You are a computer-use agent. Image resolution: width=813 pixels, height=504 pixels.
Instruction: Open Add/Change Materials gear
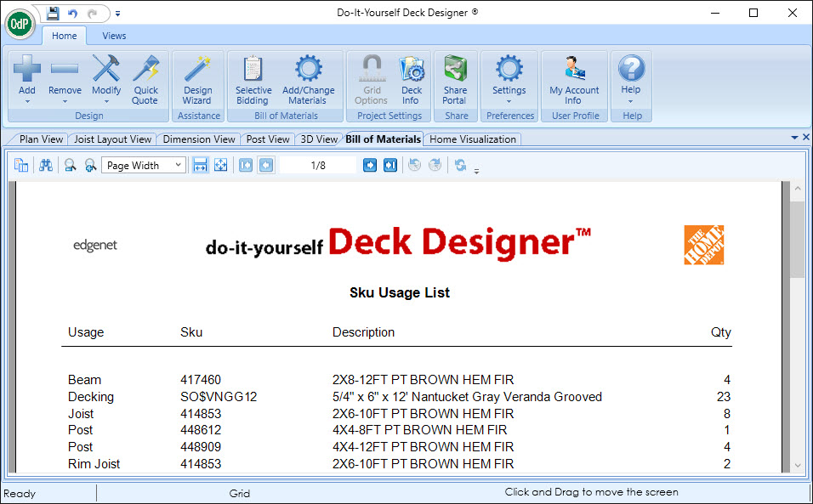(308, 80)
